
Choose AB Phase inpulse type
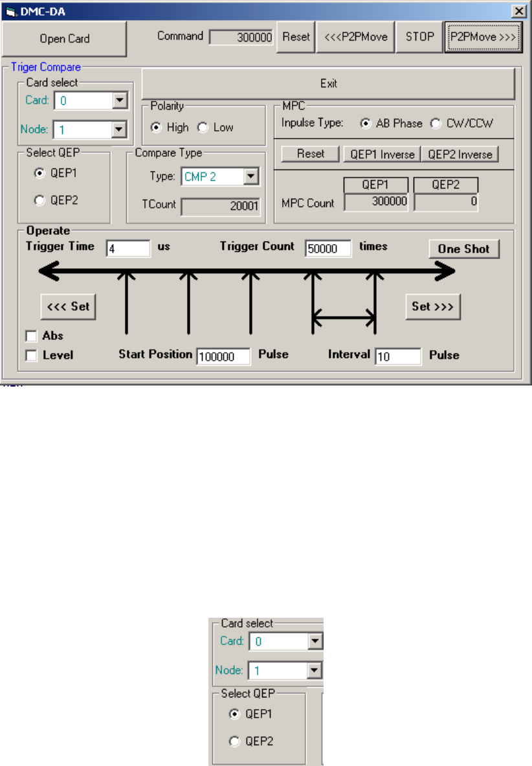click(x=365, y=123)
